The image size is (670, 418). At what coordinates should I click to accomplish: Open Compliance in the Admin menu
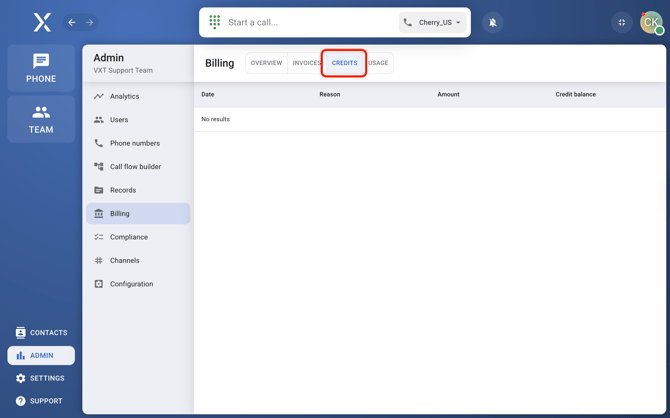138,237
